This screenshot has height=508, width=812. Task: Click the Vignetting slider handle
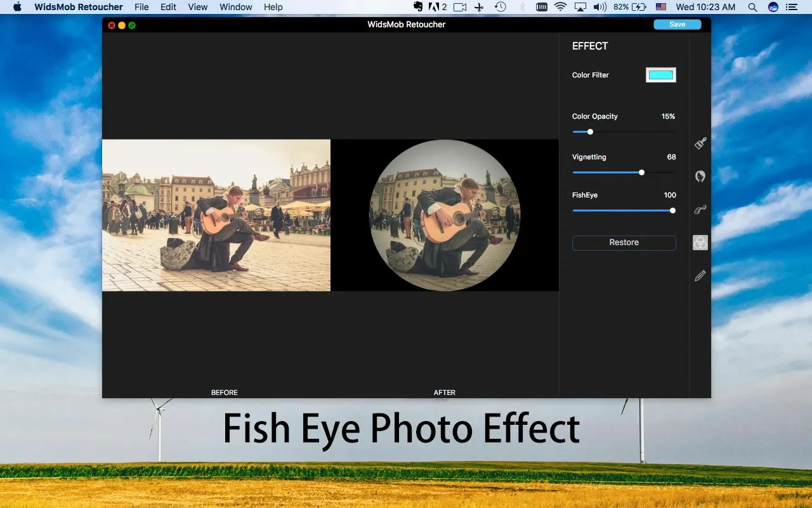click(x=641, y=172)
